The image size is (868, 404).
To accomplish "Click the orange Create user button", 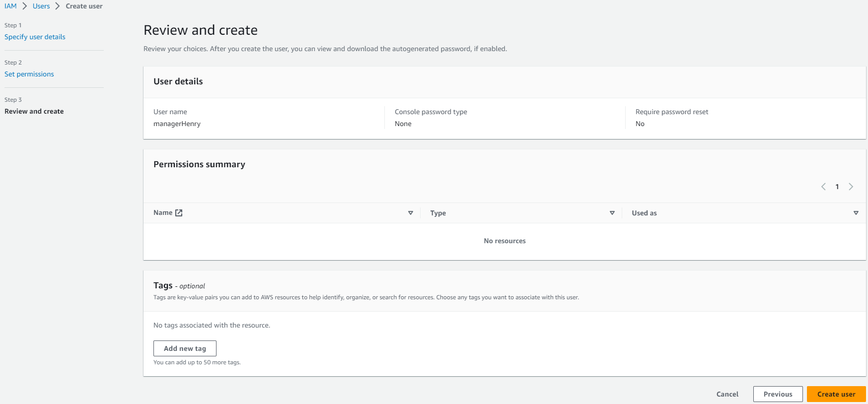I will [836, 394].
